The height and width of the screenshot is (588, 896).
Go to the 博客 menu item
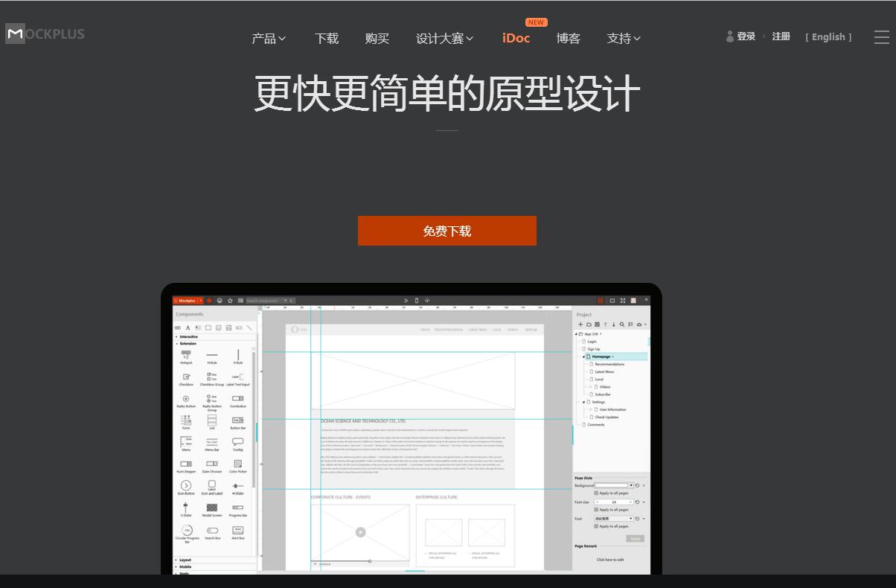(568, 39)
